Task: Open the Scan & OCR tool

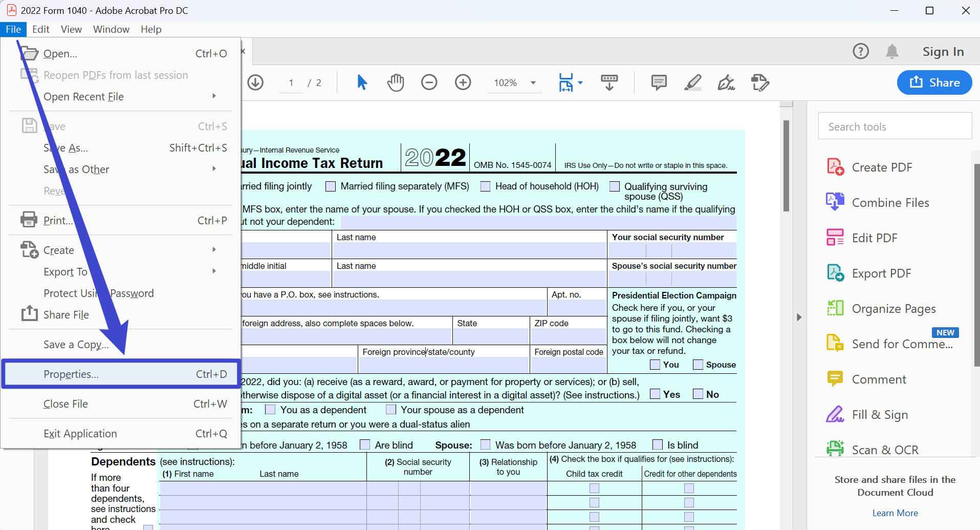Action: (x=885, y=449)
